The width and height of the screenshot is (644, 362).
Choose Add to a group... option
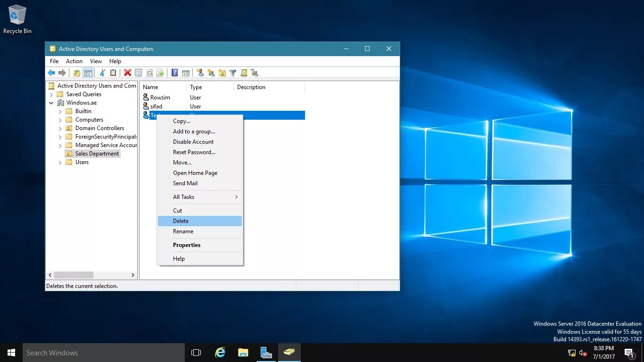200,132
